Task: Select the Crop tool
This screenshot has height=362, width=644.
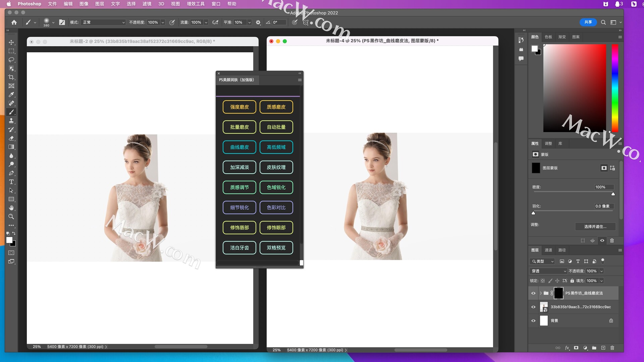Action: tap(11, 77)
